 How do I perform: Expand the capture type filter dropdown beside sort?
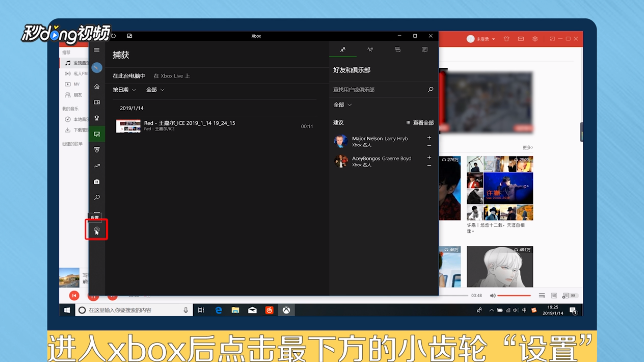click(x=155, y=90)
